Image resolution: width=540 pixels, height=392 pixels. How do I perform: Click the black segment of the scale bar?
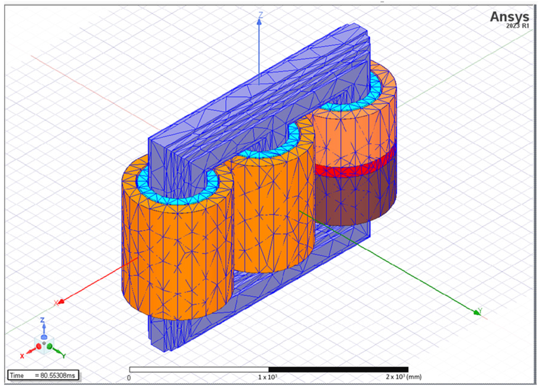[338, 369]
